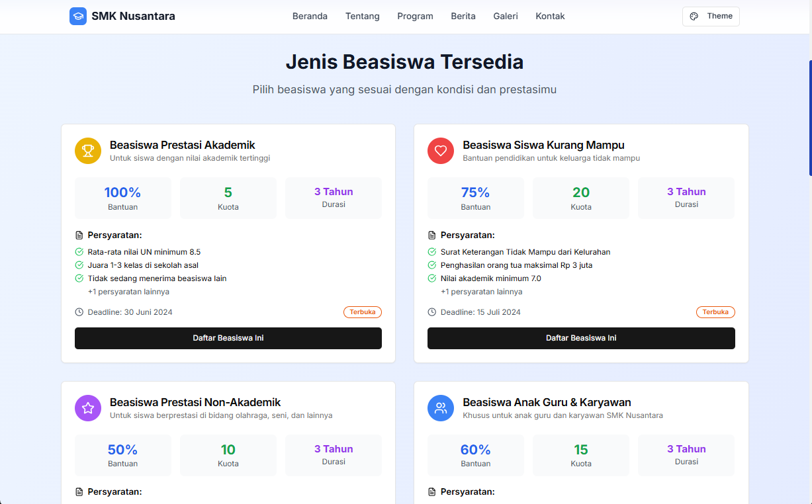Expand +1 persyaratan lainnya under Prestasi Akademik
The height and width of the screenshot is (504, 812).
(128, 292)
